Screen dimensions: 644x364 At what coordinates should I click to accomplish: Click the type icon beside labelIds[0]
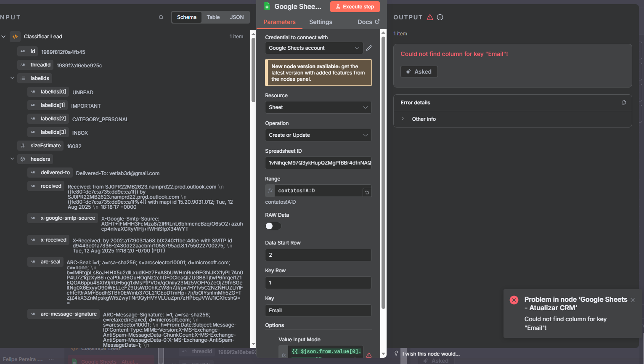coord(33,92)
